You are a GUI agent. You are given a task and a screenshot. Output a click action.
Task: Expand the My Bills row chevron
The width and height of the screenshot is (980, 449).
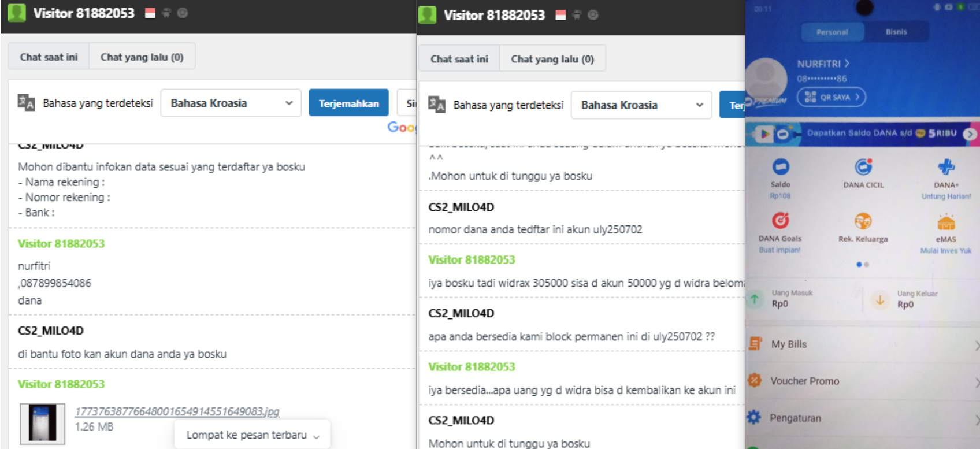(977, 346)
